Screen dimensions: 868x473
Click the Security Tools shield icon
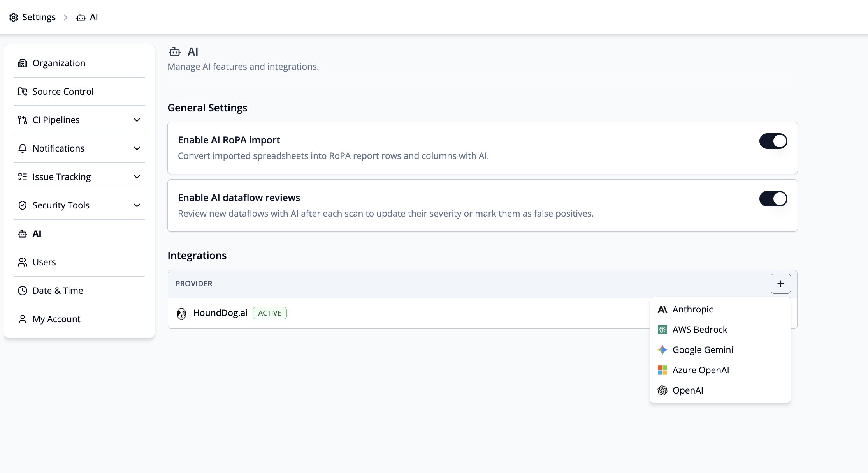pyautogui.click(x=23, y=205)
